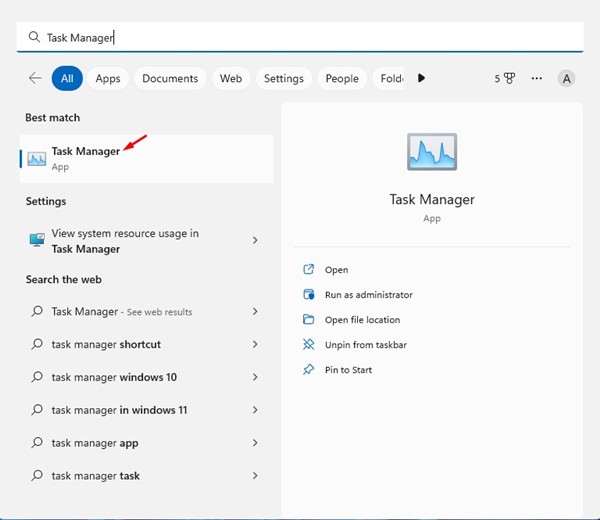The height and width of the screenshot is (520, 600).
Task: Select the task manager app suggestion
Action: pos(147,443)
